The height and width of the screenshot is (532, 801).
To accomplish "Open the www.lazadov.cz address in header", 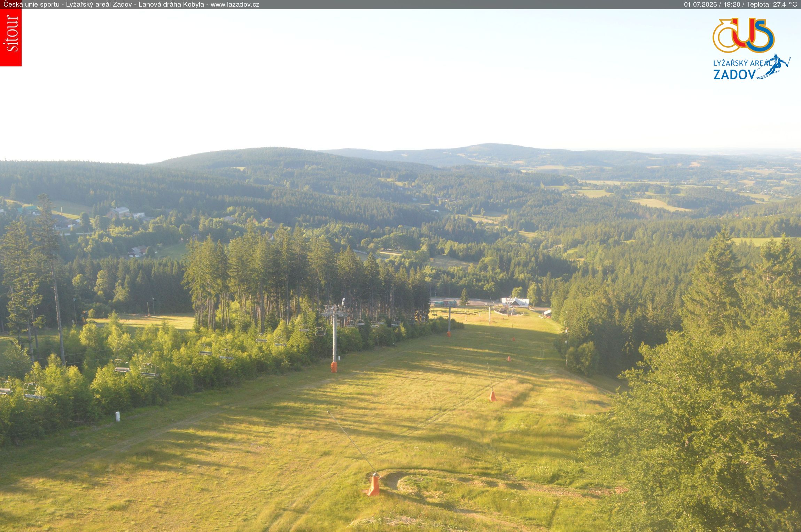I will click(235, 4).
